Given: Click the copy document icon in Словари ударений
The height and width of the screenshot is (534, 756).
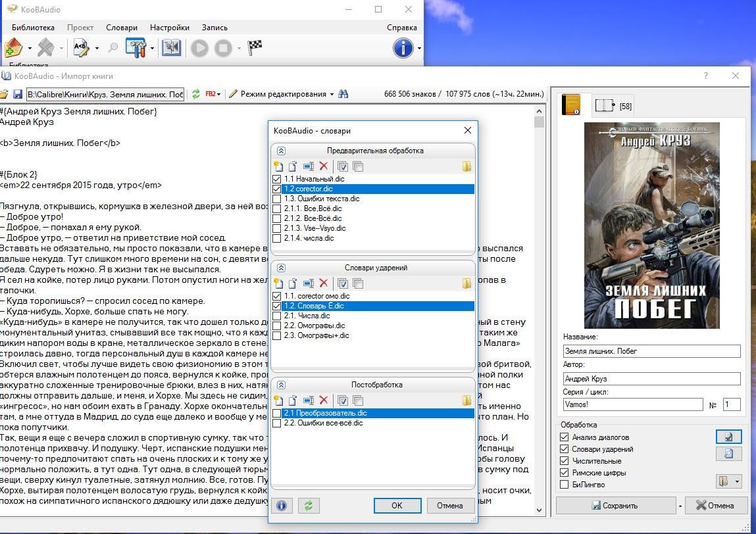Looking at the screenshot, I should coord(293,283).
